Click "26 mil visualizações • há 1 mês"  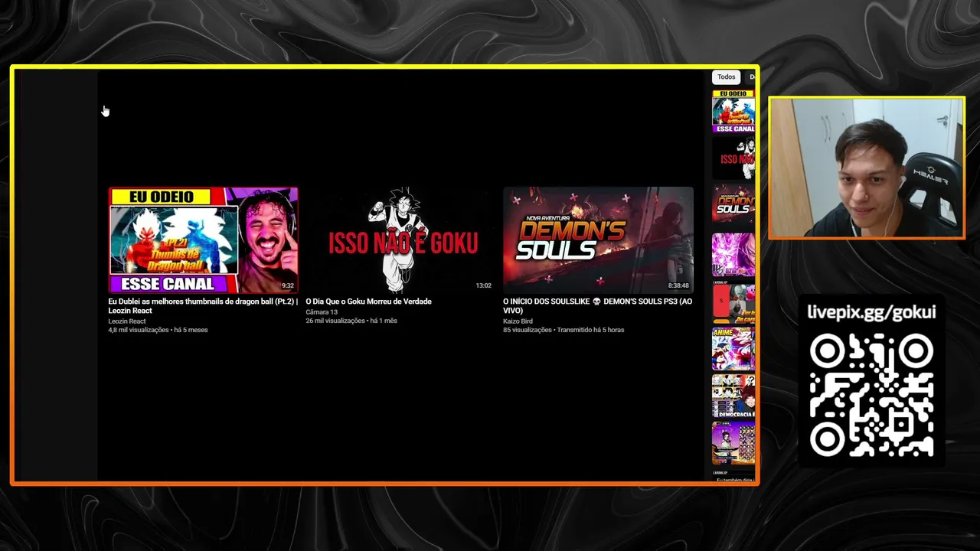point(351,321)
